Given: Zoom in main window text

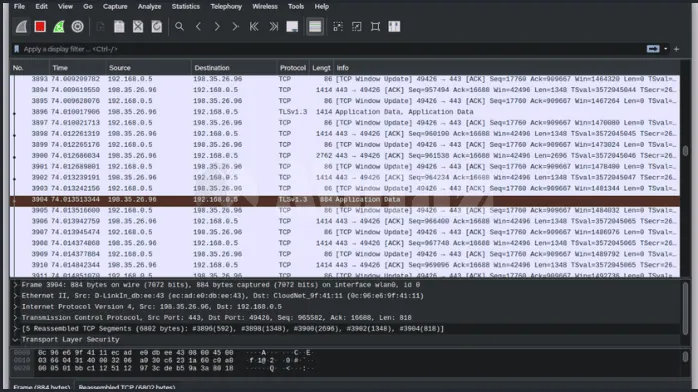Looking at the screenshot, I should 338,27.
